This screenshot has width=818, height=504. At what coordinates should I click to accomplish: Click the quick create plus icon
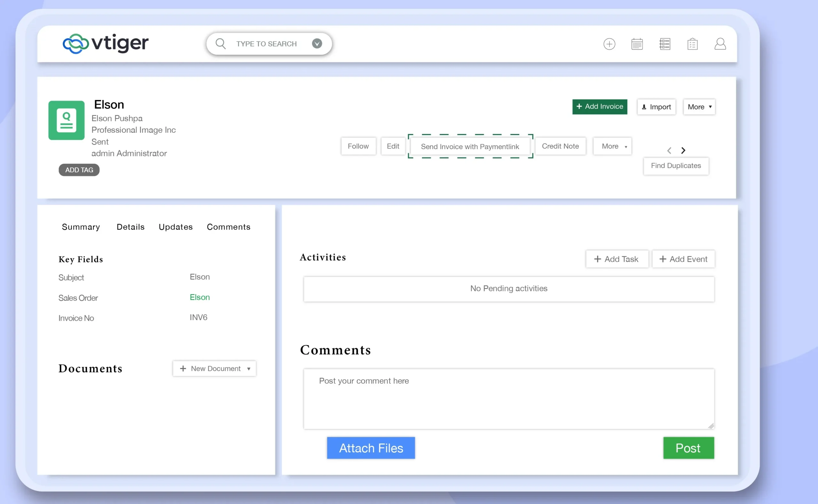(609, 44)
